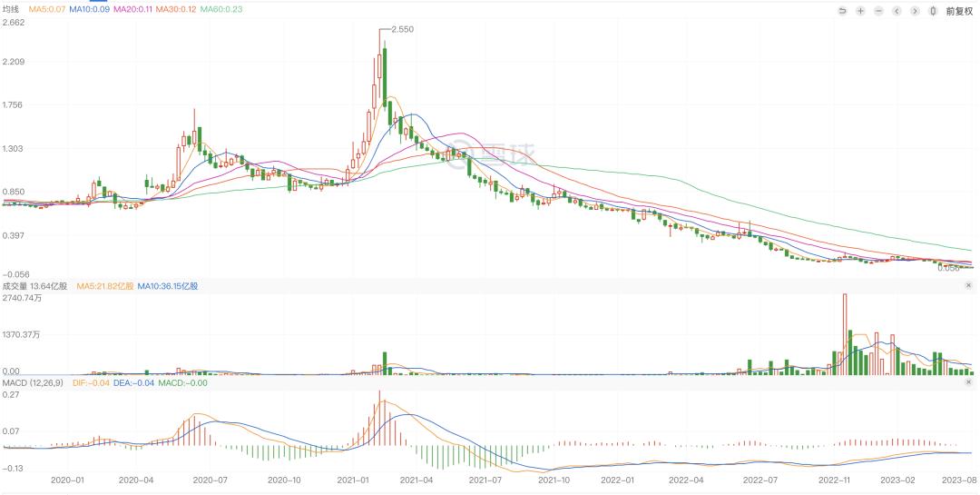Click the tallest volume bar near 2022-11
The image size is (980, 495).
pos(845,334)
